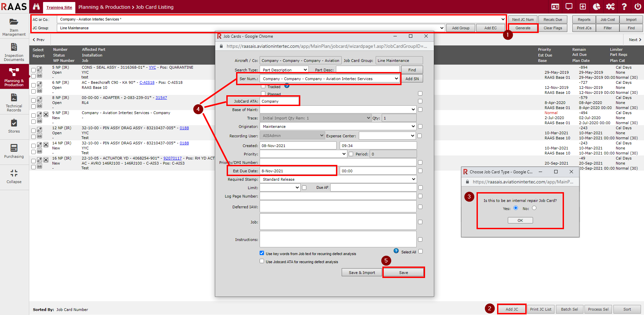
Task: Open the Required Stamp dropdown
Action: click(338, 179)
